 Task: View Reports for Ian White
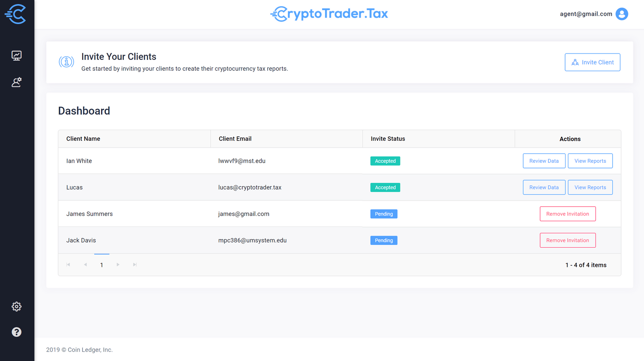[590, 161]
